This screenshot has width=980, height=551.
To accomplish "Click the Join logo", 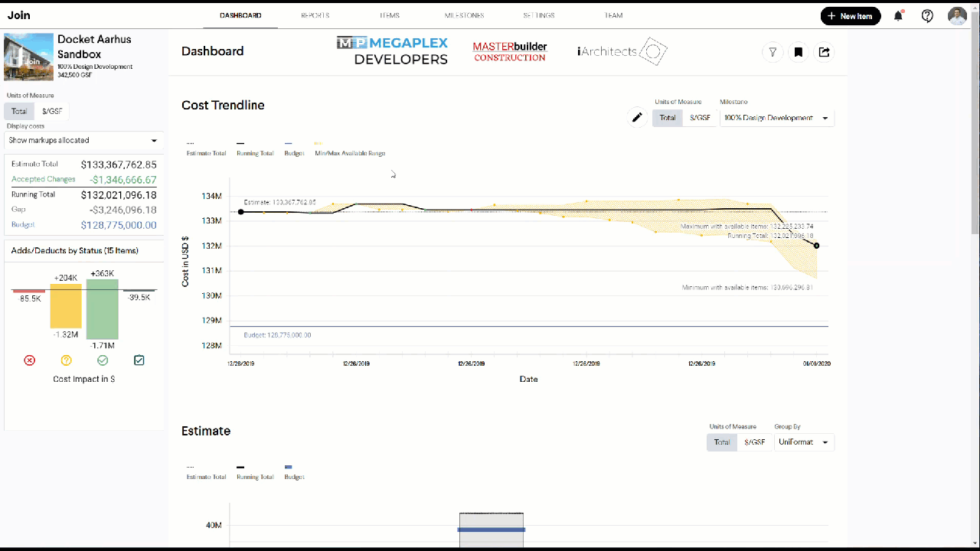I will click(x=19, y=15).
